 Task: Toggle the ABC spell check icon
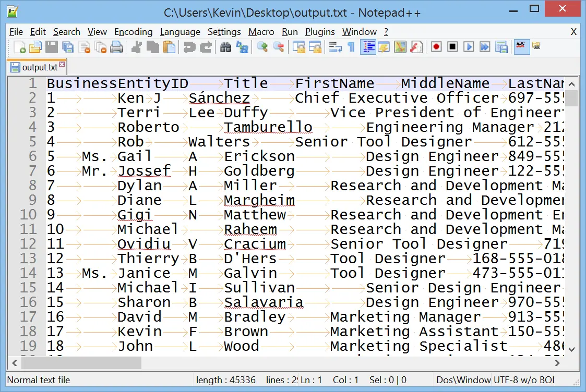522,47
